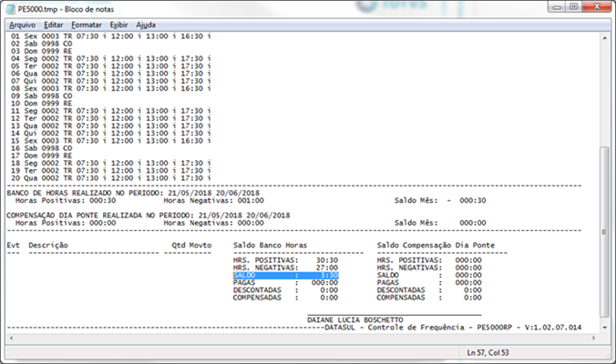Click the line '03 Dom 0999 RE'
The height and width of the screenshot is (364, 616).
pyautogui.click(x=42, y=51)
